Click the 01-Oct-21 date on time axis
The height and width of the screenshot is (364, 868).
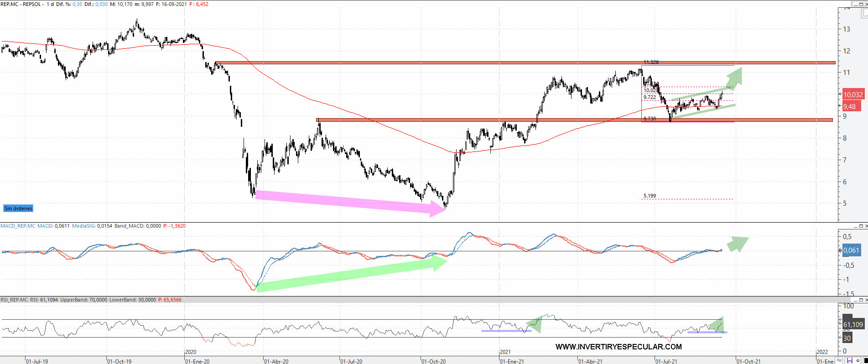(748, 361)
